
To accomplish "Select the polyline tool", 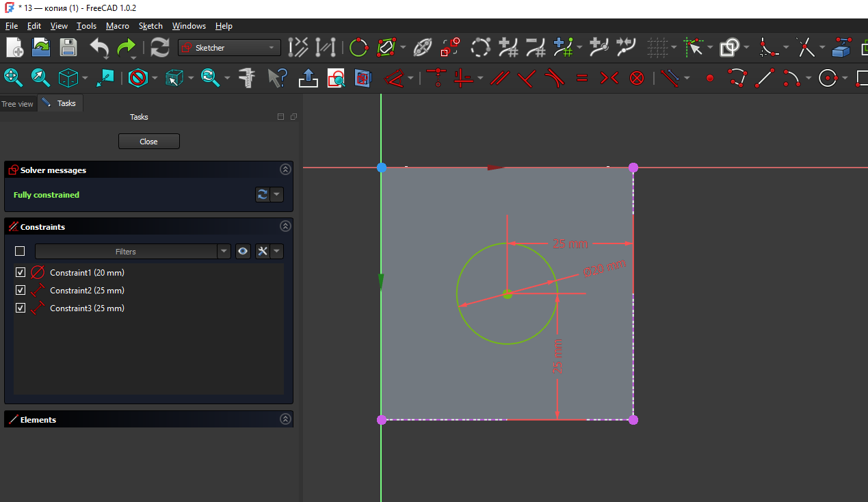I will (x=737, y=78).
